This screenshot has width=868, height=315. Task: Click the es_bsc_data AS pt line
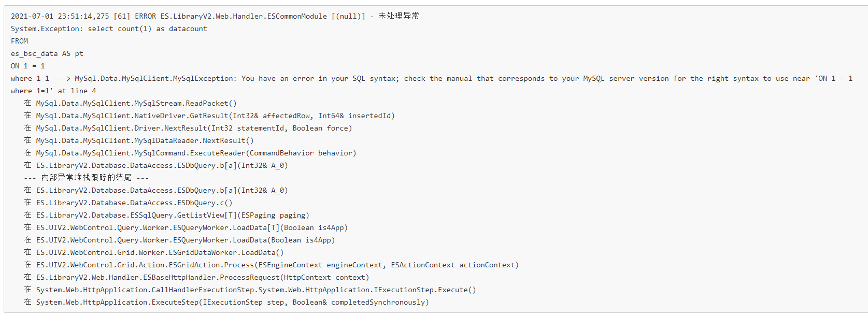click(47, 53)
